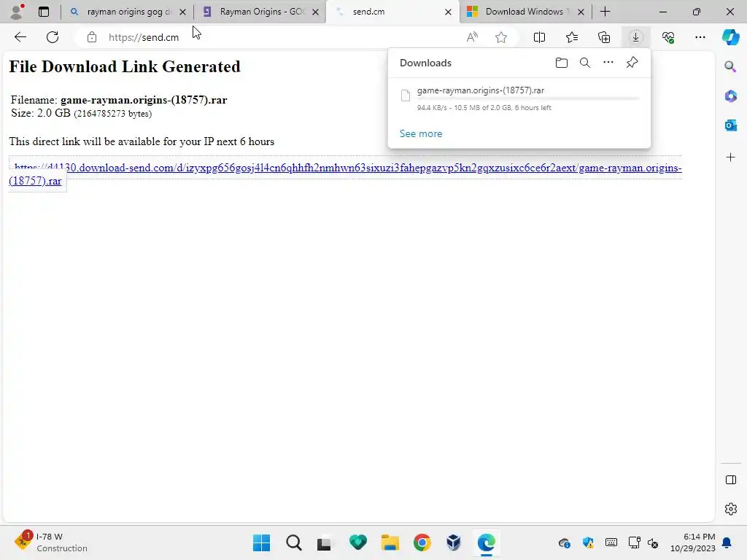Close the Rayman Origins - GOG tab
This screenshot has height=560, width=747.
(315, 12)
